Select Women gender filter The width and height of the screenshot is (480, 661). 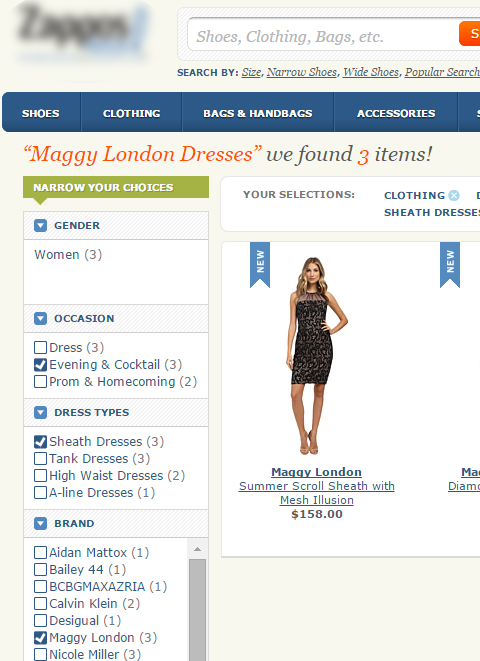(68, 255)
